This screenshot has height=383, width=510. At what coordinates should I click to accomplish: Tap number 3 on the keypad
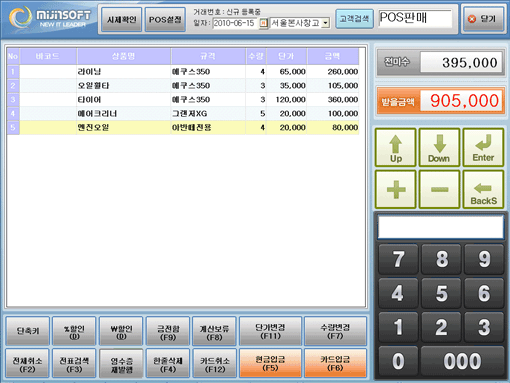pos(484,327)
